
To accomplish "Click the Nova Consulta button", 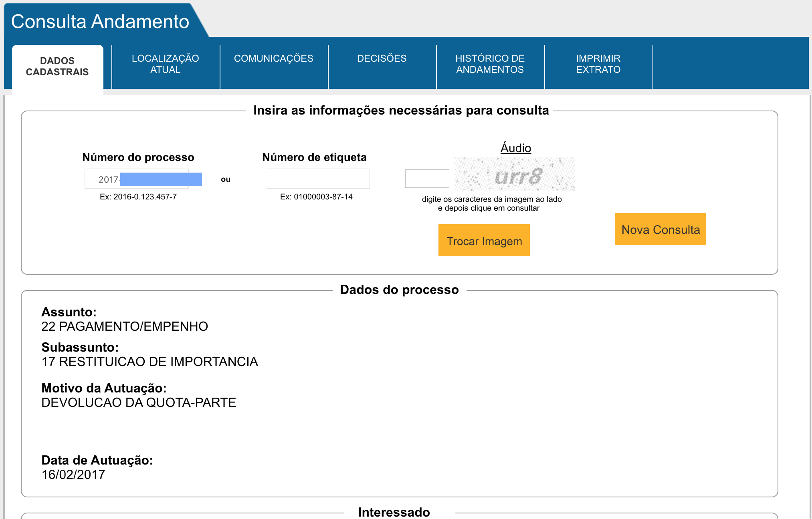I will 660,229.
